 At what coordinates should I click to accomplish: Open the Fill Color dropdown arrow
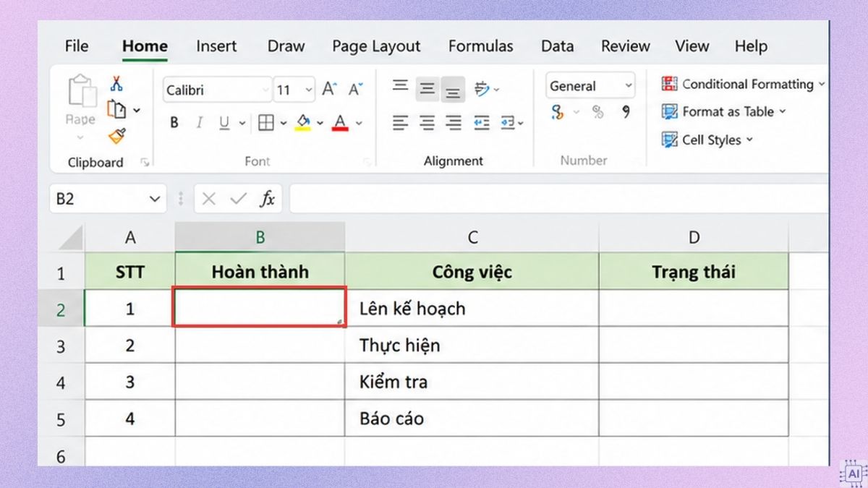pyautogui.click(x=321, y=124)
